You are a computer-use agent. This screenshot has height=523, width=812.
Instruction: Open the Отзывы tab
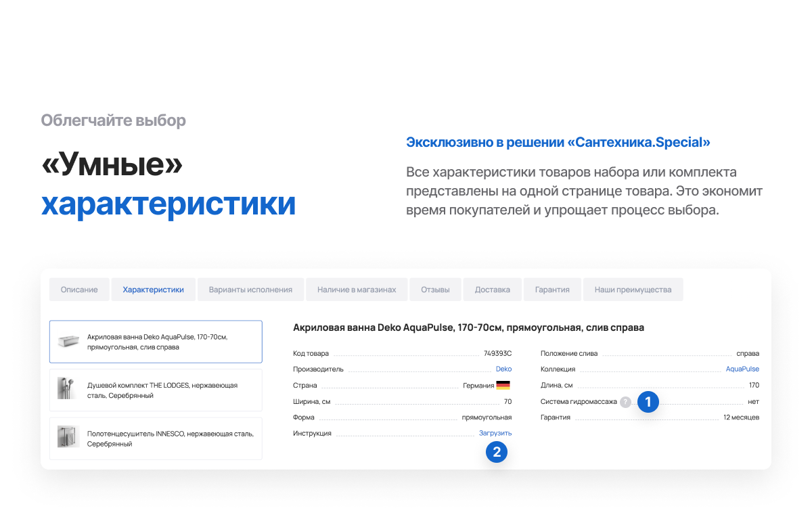(435, 289)
